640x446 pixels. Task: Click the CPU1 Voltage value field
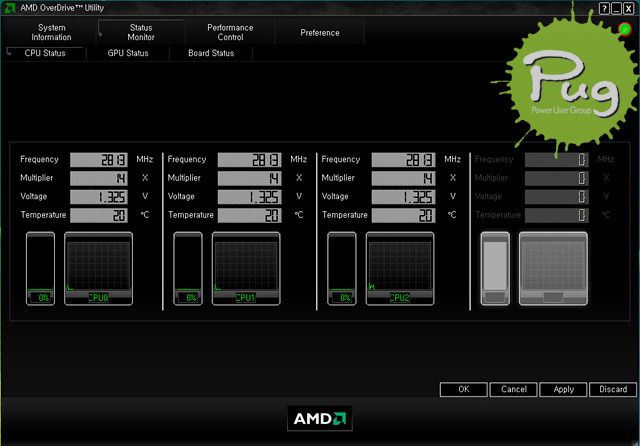249,197
